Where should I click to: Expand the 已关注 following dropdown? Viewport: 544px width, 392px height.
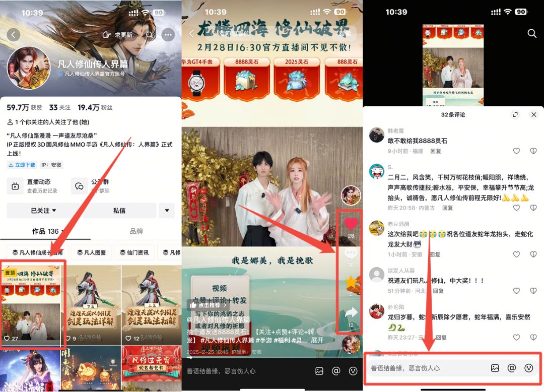click(x=44, y=211)
